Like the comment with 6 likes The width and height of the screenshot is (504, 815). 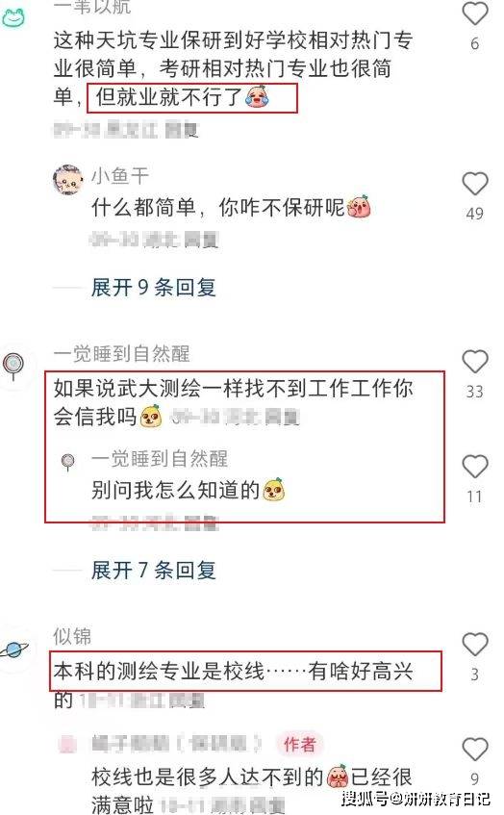(x=474, y=13)
